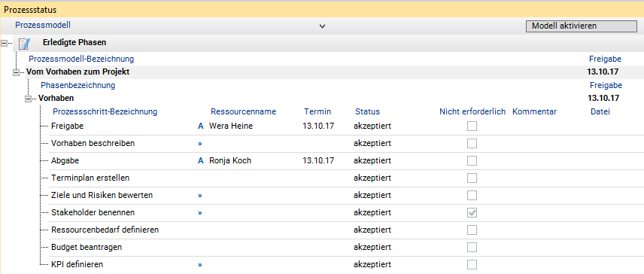The width and height of the screenshot is (644, 274).
Task: Click the » arrows in Stakeholder benennen row
Action: 200,213
